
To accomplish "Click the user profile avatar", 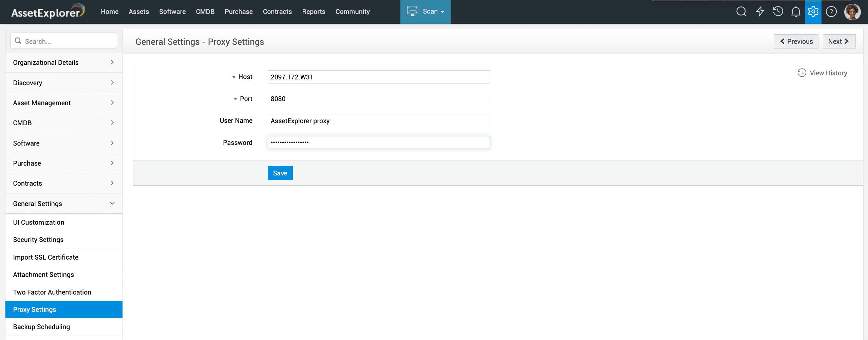I will (852, 12).
